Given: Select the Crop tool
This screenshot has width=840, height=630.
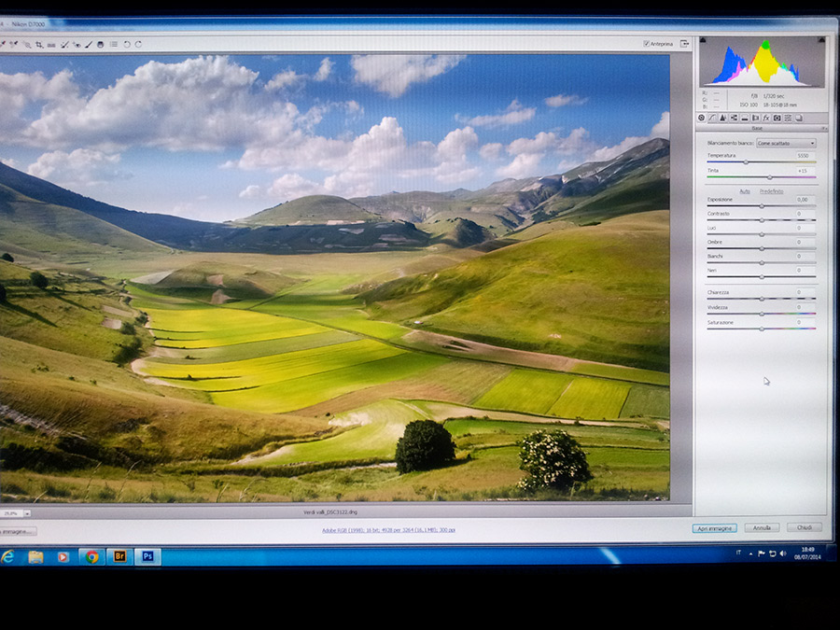Looking at the screenshot, I should point(39,45).
